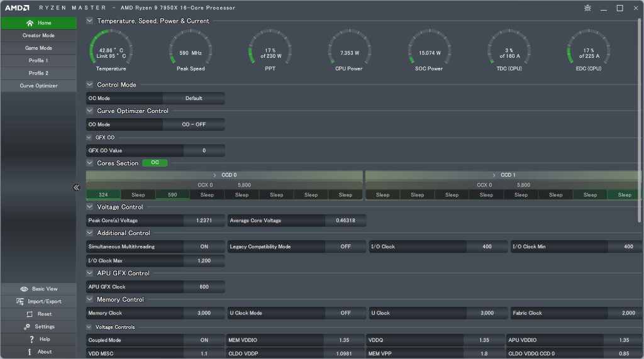This screenshot has width=644, height=359.
Task: Toggle the Legacy Compatibility Mode OFF value
Action: pos(345,246)
